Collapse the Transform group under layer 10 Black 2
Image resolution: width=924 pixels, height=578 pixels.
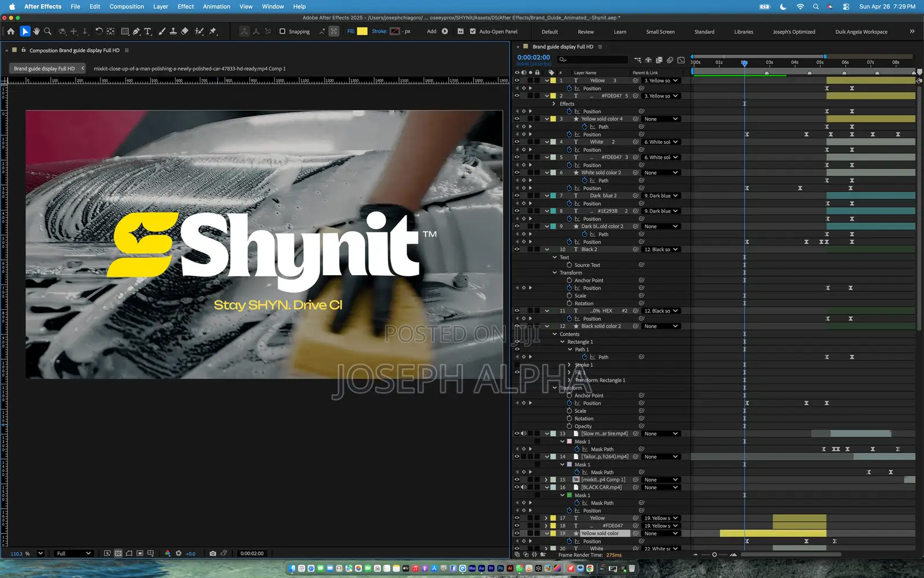coord(555,272)
